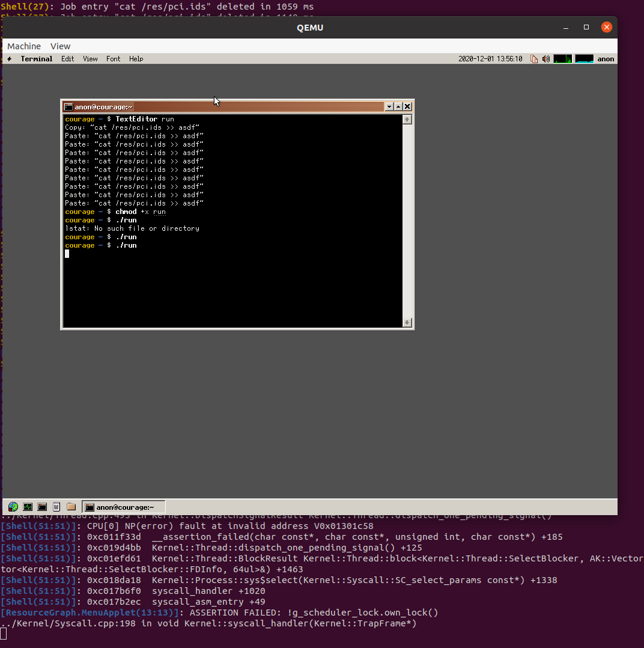The width and height of the screenshot is (644, 648).
Task: Launch System Monitor from the taskbar
Action: tap(27, 507)
